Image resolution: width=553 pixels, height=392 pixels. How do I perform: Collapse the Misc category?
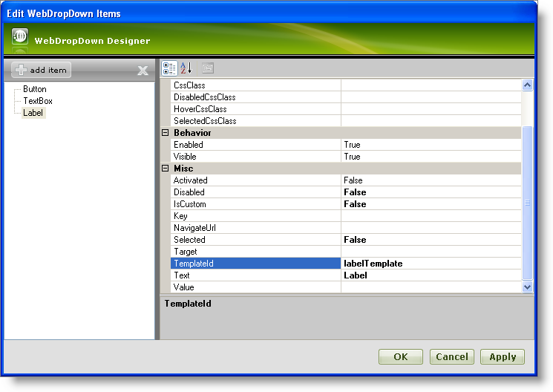pyautogui.click(x=166, y=169)
